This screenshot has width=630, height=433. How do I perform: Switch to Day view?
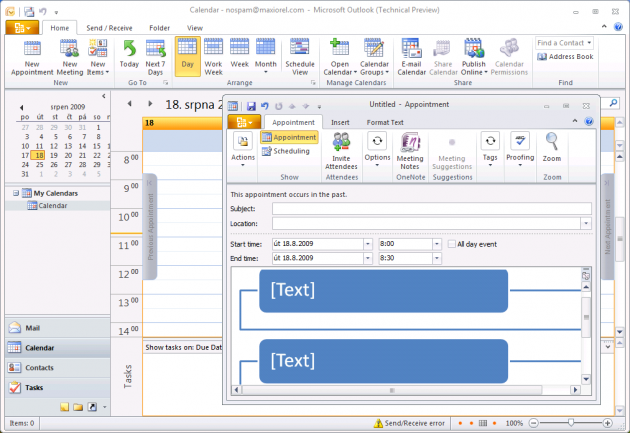pyautogui.click(x=188, y=57)
